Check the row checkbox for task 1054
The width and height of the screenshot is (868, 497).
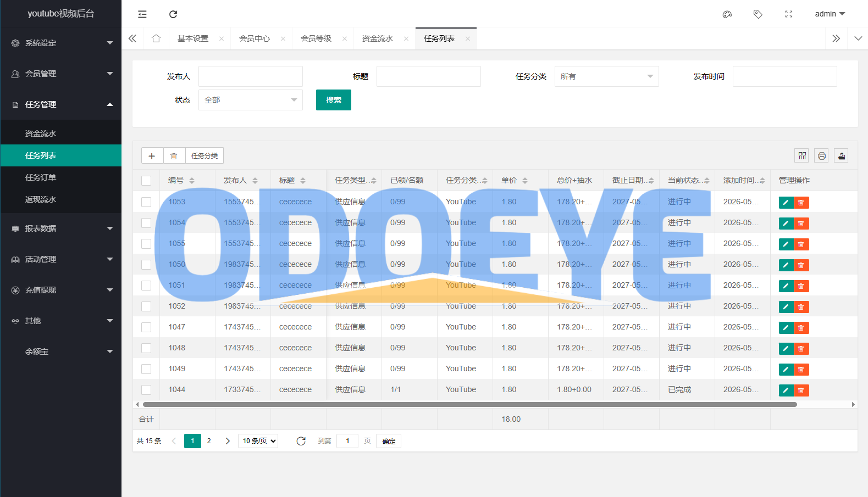point(146,223)
